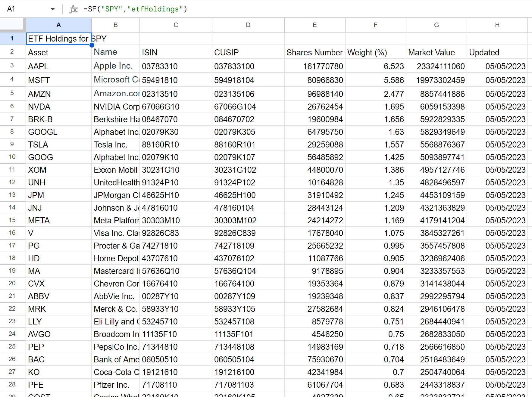Select the column G header

[437, 25]
